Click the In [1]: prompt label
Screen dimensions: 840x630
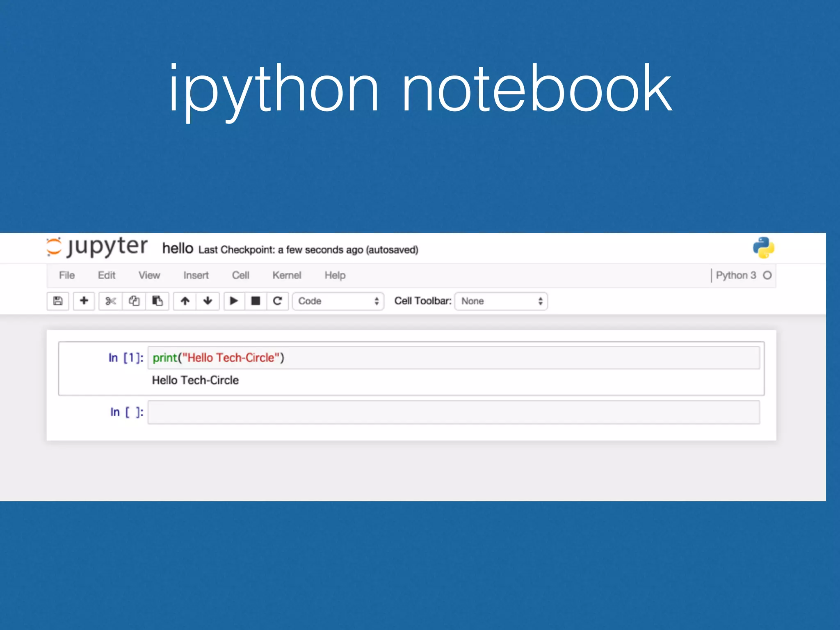(x=126, y=358)
